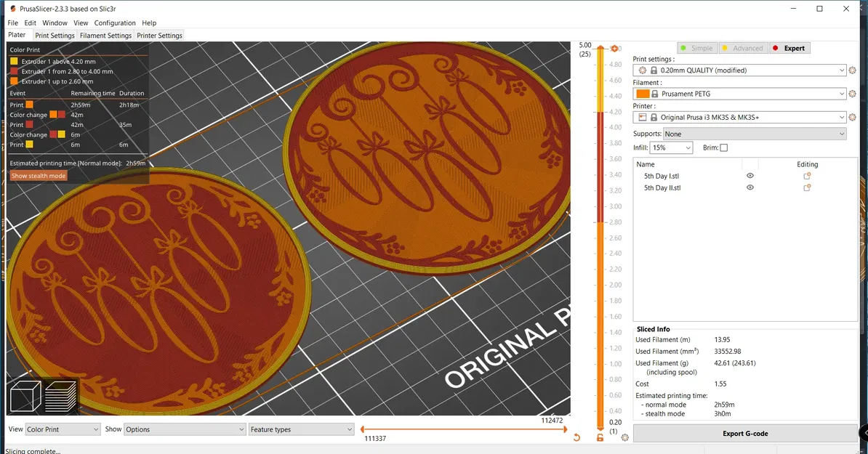
Task: Click the normal mode time 2h59m
Action: click(724, 405)
